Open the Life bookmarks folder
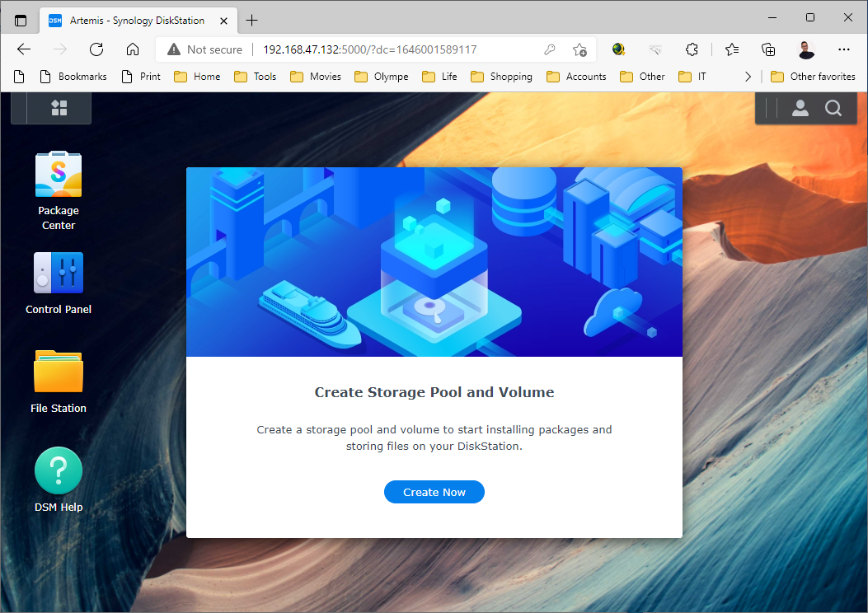868x613 pixels. (439, 77)
